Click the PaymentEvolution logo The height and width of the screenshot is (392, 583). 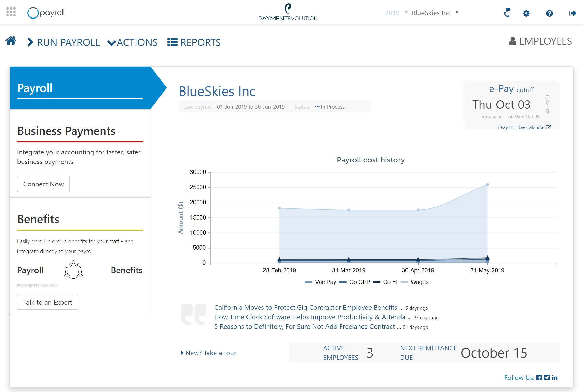point(288,12)
